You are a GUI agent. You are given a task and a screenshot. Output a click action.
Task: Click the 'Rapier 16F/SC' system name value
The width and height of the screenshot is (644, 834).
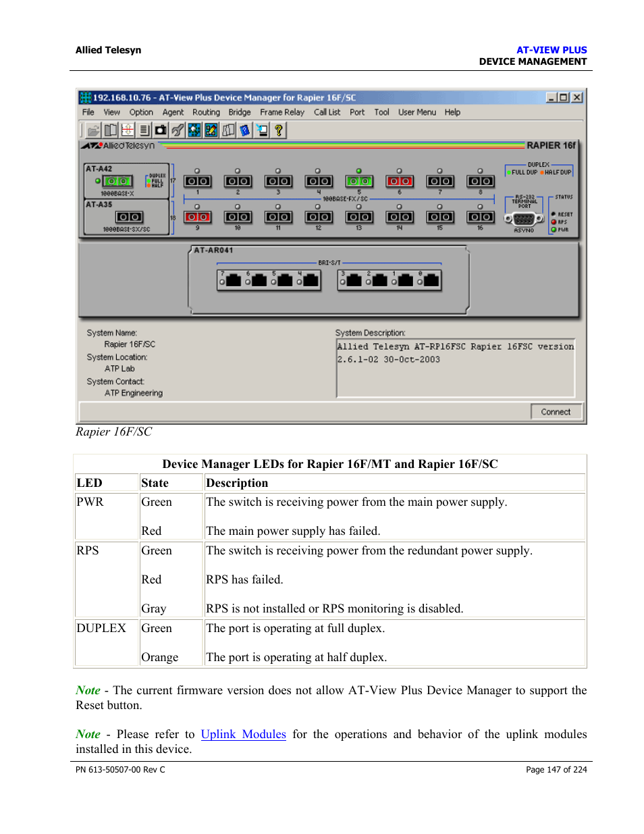[130, 344]
